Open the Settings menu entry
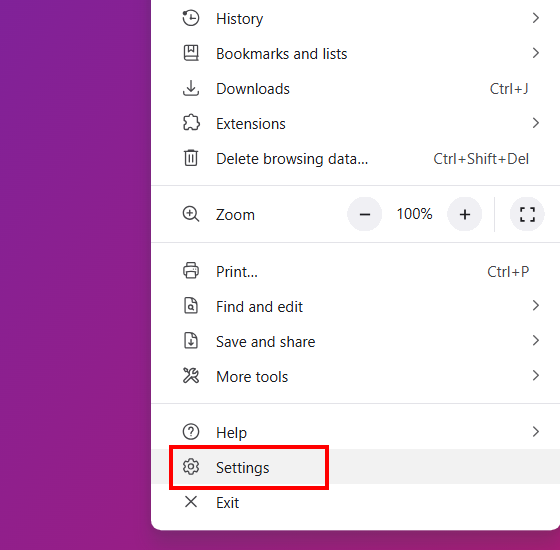The image size is (560, 550). tap(355, 467)
